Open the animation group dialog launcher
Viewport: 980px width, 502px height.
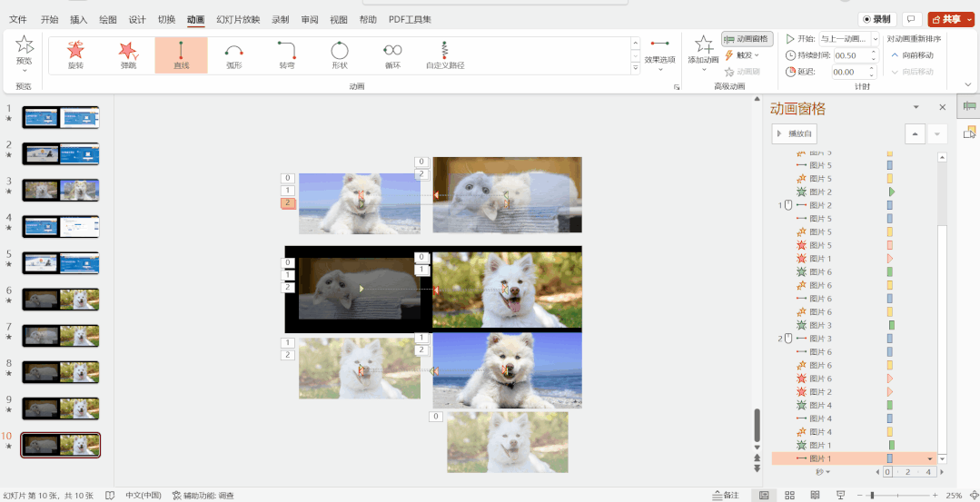click(677, 87)
